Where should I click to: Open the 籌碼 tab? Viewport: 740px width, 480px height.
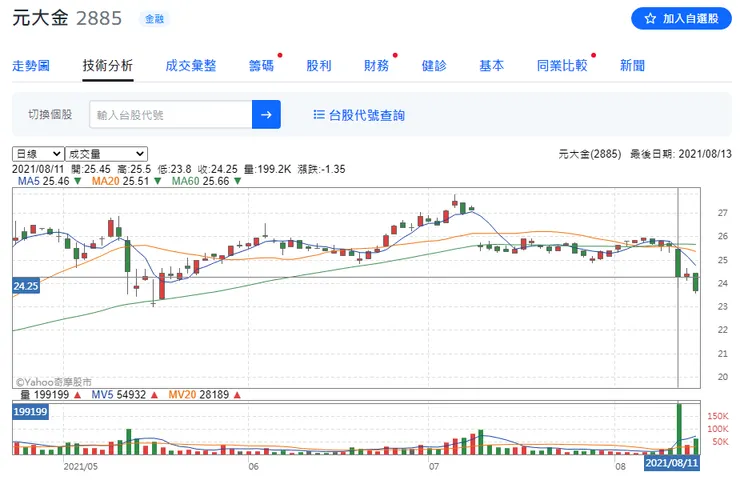coord(261,66)
